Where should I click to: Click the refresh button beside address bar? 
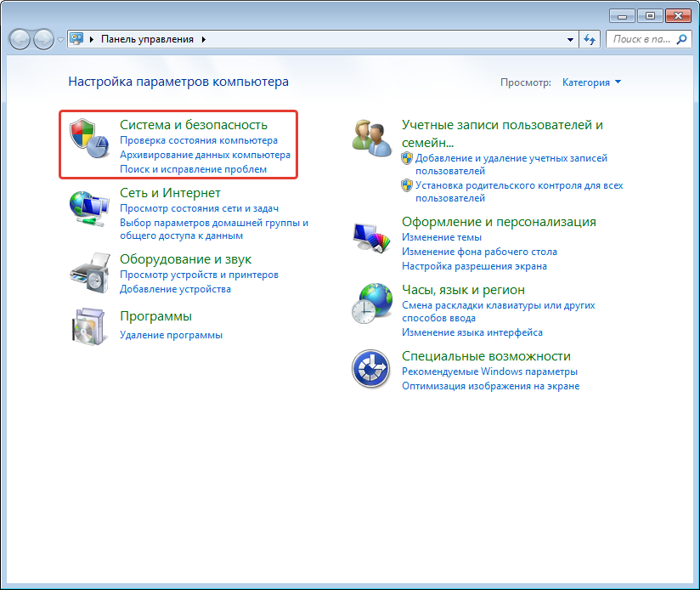click(590, 39)
